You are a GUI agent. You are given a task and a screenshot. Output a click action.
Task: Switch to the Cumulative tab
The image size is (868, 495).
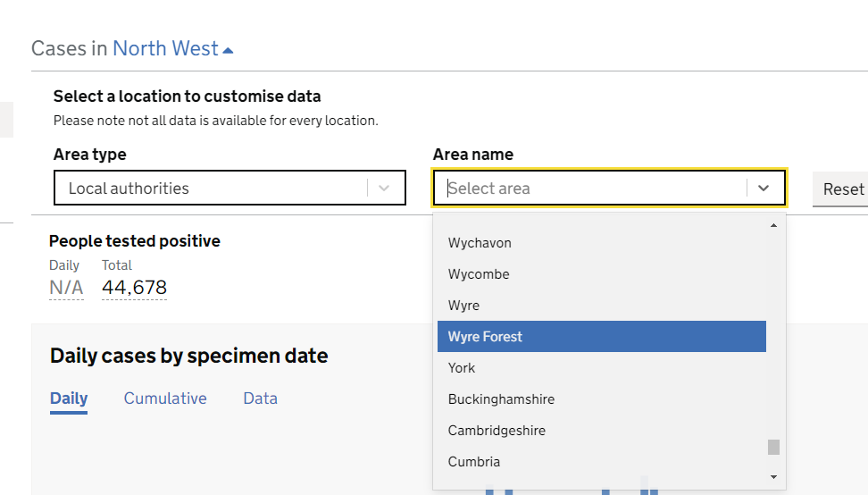pos(165,399)
